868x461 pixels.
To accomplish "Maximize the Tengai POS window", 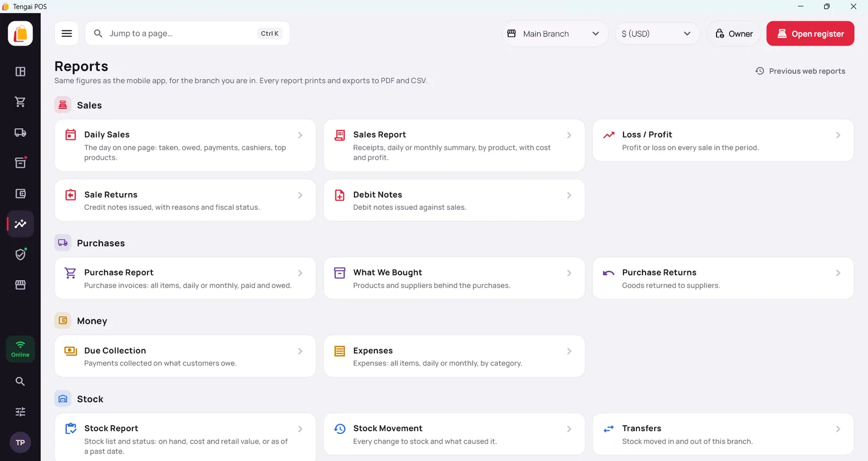I will click(x=827, y=7).
